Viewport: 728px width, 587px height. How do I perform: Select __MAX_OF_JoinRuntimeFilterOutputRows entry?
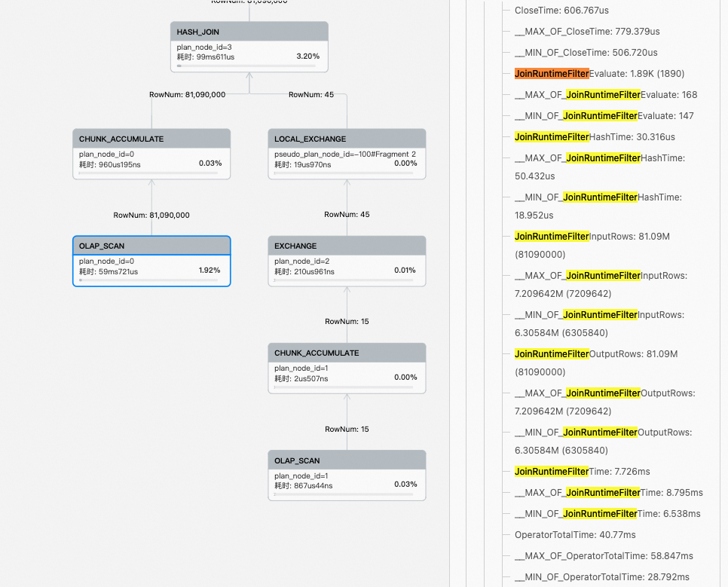click(x=605, y=402)
